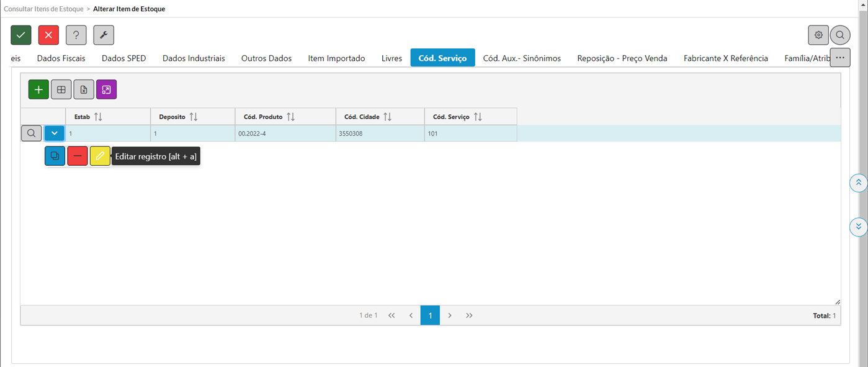This screenshot has height=367, width=868.
Task: Click the '1 de 1' page indicator
Action: (x=368, y=315)
